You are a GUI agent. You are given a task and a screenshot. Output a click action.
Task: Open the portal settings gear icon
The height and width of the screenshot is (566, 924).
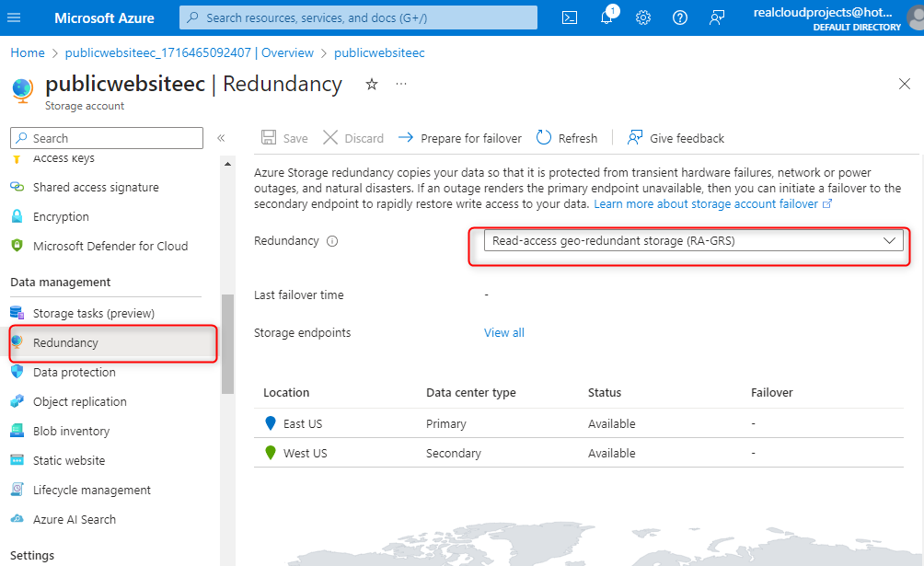[x=643, y=17]
